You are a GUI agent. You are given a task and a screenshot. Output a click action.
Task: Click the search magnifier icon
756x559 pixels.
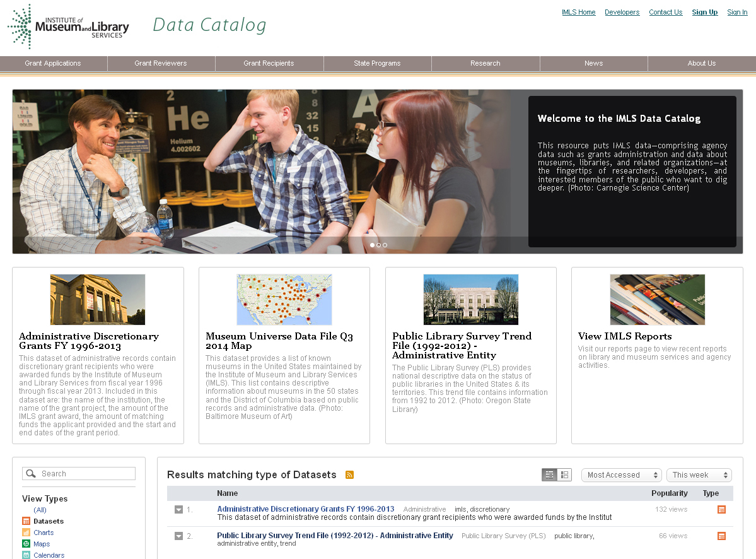coord(31,474)
